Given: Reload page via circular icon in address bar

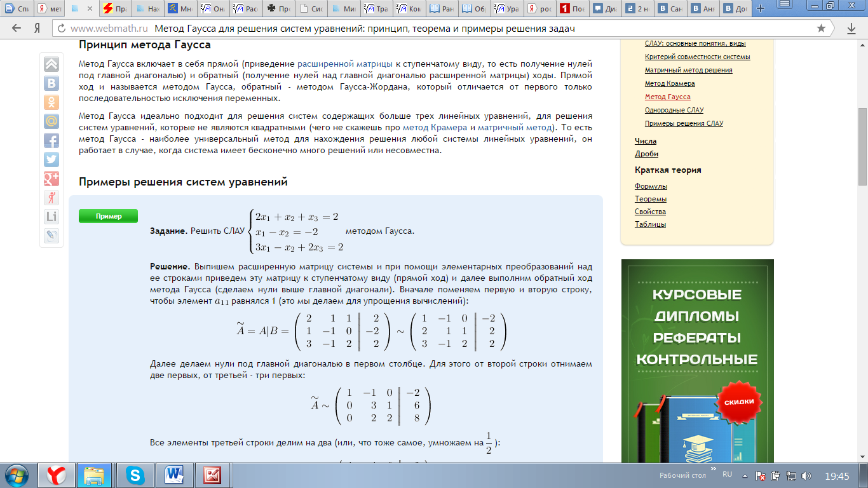Looking at the screenshot, I should (60, 29).
